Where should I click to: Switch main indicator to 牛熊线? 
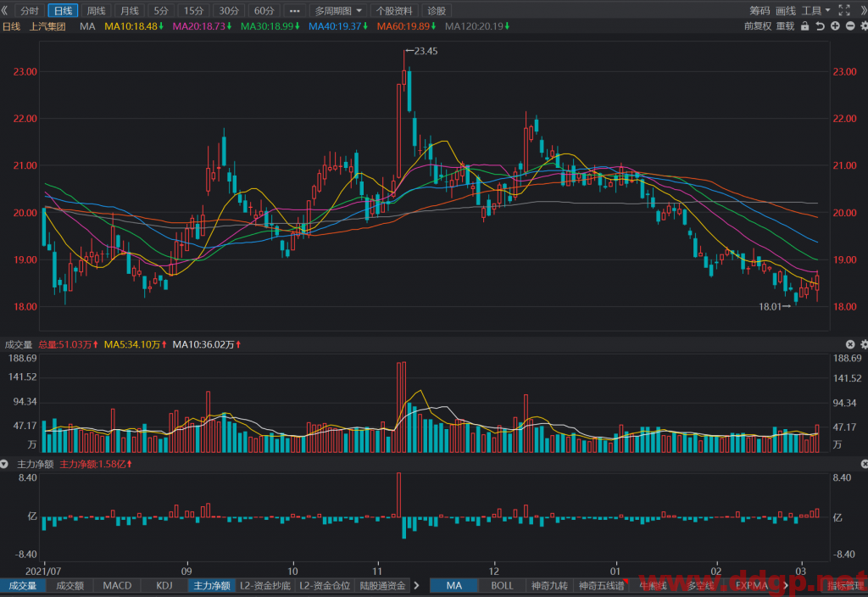point(654,585)
